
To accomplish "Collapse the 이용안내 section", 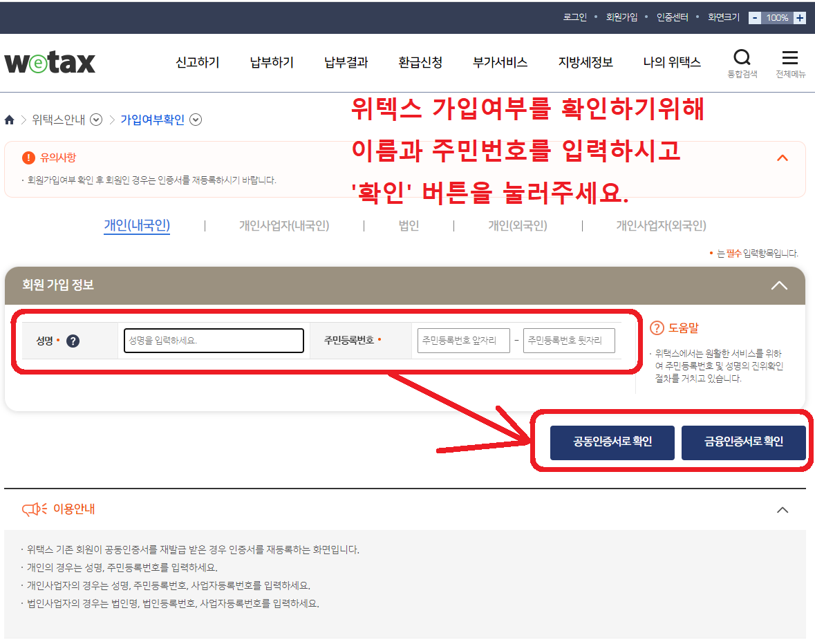I will pos(783,510).
